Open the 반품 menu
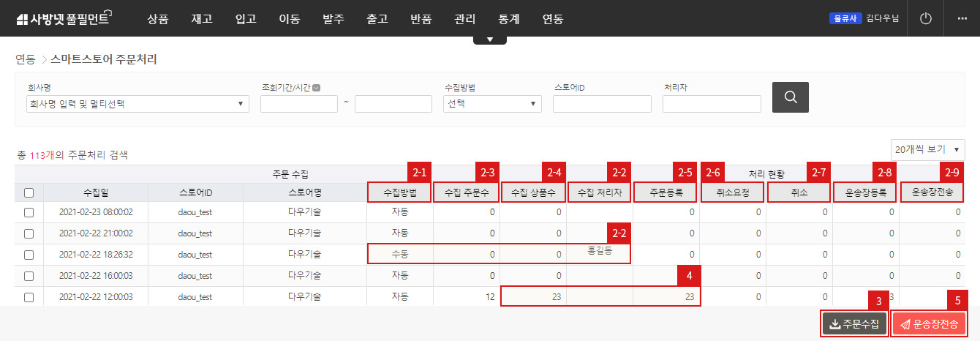Image resolution: width=980 pixels, height=341 pixels. click(x=421, y=19)
